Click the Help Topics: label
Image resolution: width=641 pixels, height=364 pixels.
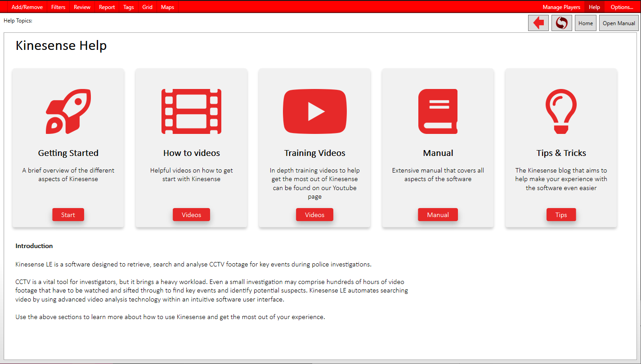(x=18, y=21)
